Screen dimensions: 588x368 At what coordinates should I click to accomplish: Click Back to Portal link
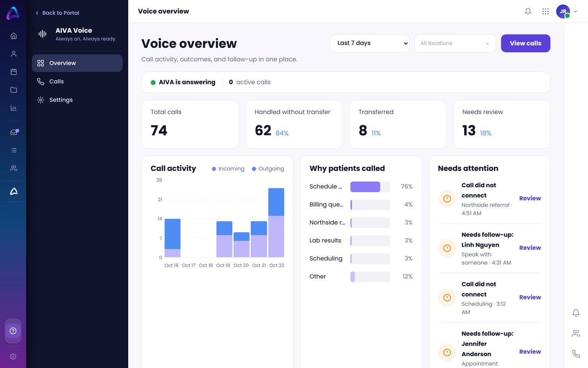pyautogui.click(x=57, y=13)
